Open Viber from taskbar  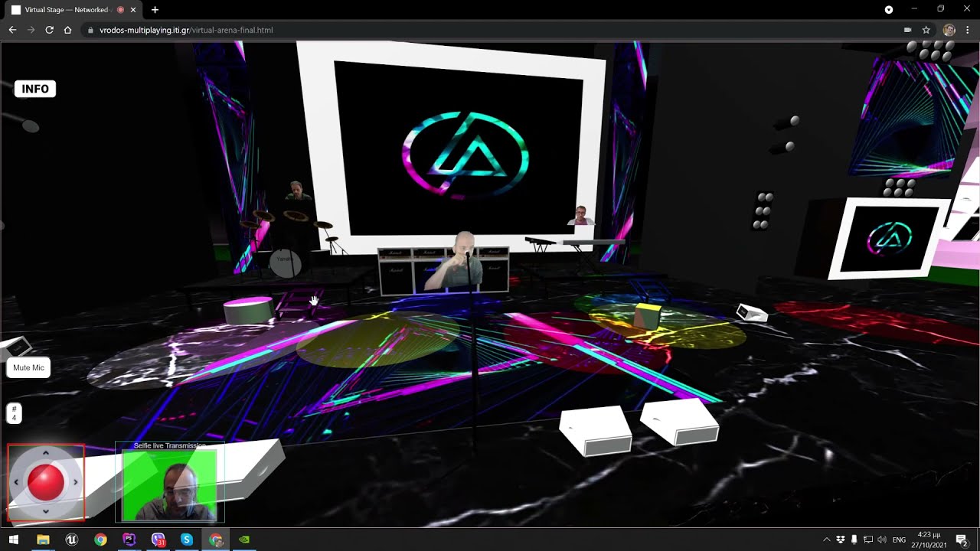click(x=158, y=540)
